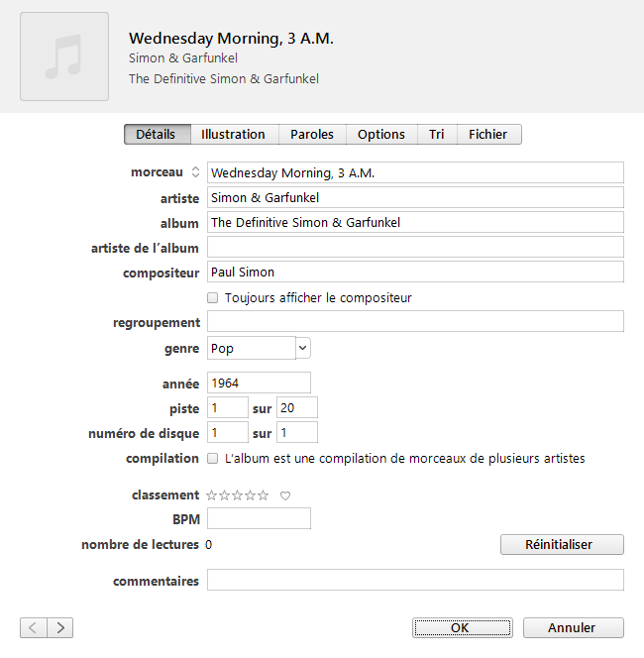The width and height of the screenshot is (644, 658).
Task: Click the commentaires input field
Action: click(415, 580)
